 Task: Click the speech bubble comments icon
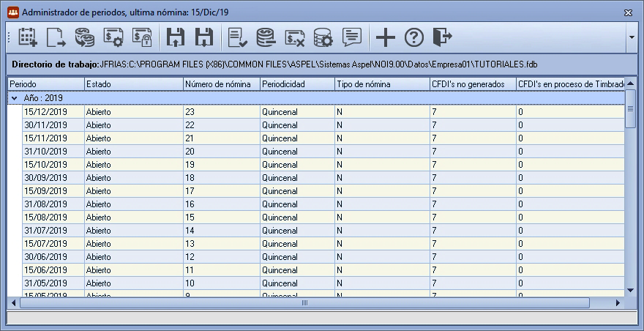(x=352, y=37)
